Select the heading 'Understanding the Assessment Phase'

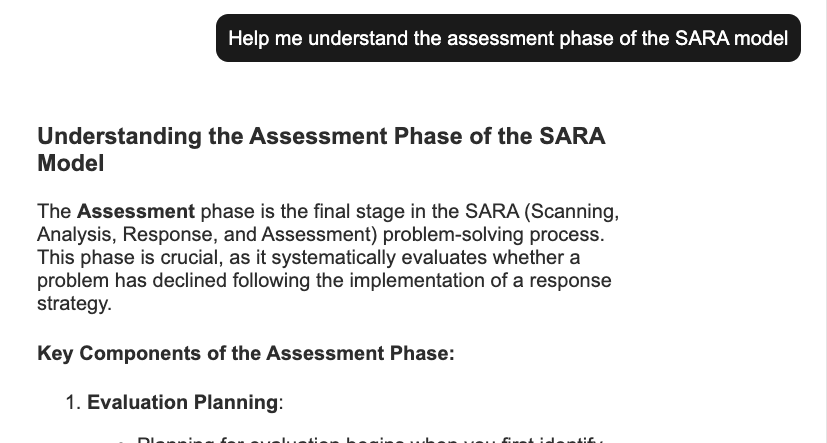point(321,150)
